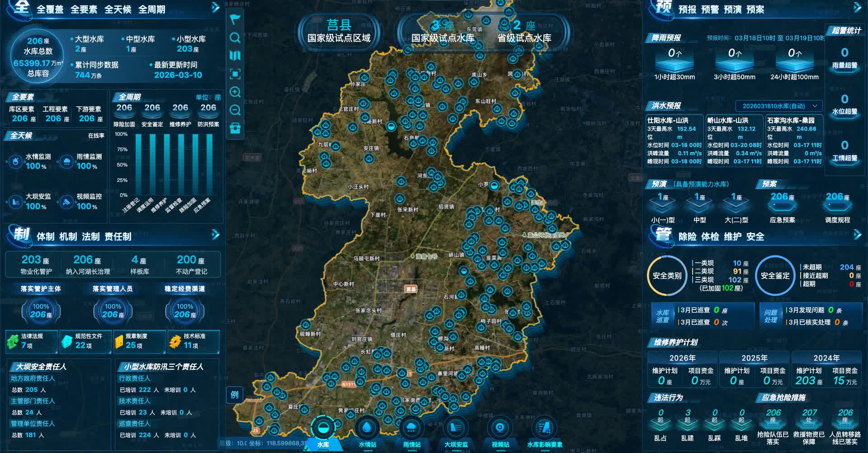Click the folded map basemap icon
868x453 pixels.
pos(235,56)
